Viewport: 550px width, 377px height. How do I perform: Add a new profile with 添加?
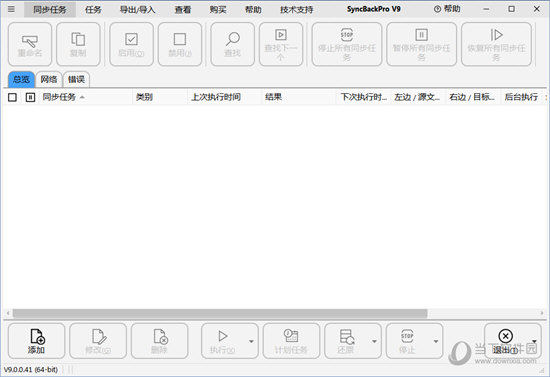[36, 341]
